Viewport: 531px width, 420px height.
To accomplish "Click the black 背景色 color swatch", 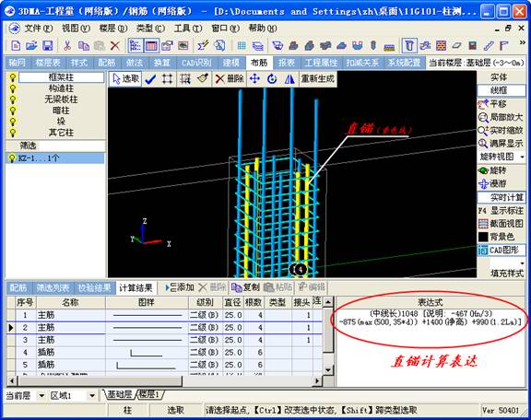I will click(483, 237).
